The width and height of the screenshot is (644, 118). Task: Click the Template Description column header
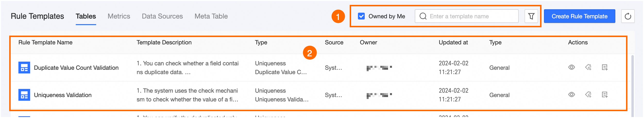pyautogui.click(x=164, y=42)
